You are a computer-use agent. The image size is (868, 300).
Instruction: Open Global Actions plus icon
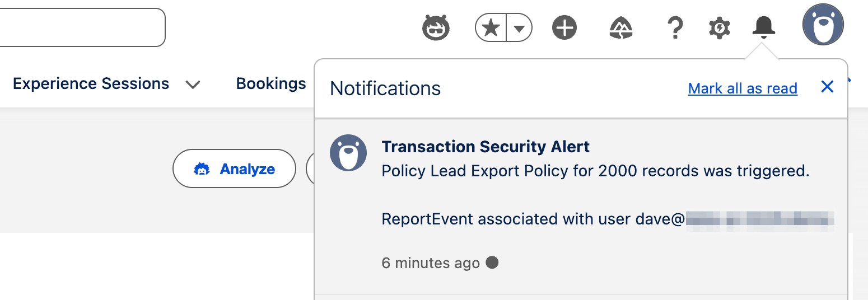[x=564, y=27]
